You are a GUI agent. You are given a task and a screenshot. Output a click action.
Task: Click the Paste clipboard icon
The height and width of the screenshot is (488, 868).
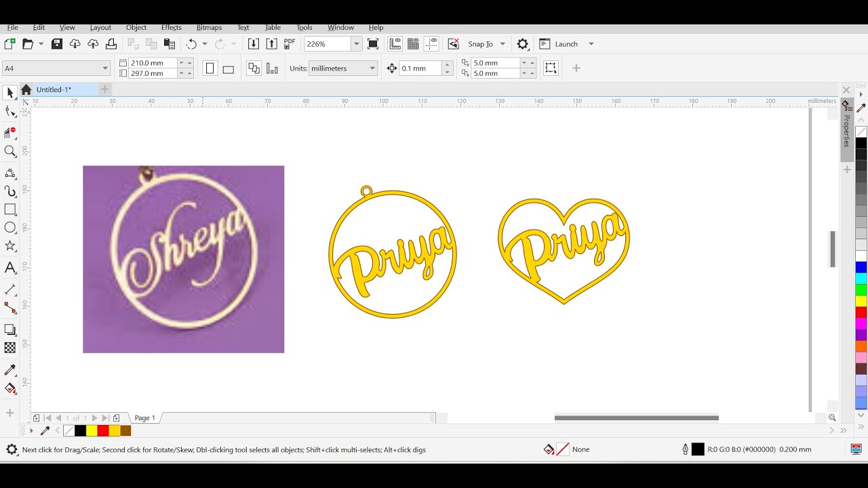pyautogui.click(x=170, y=44)
